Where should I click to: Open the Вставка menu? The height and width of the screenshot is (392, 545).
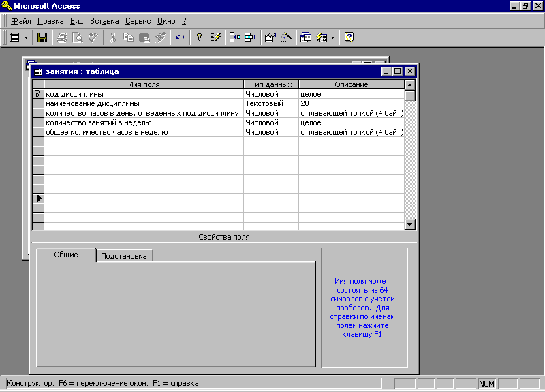tap(104, 21)
